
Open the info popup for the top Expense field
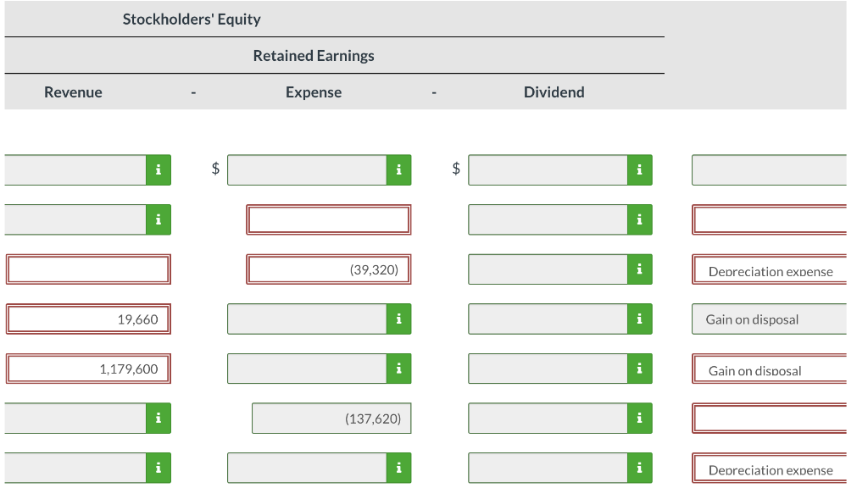[398, 169]
